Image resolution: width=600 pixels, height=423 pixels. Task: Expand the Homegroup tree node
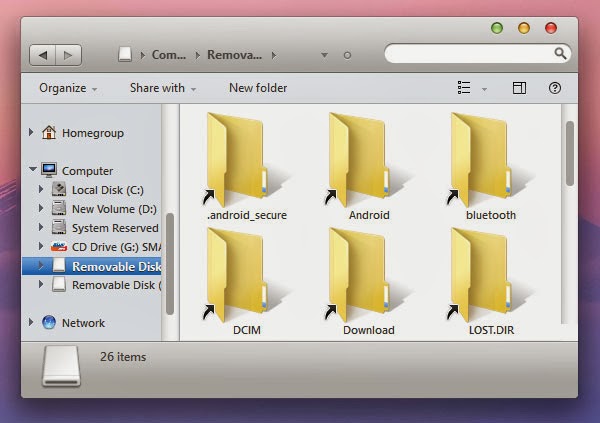point(31,132)
